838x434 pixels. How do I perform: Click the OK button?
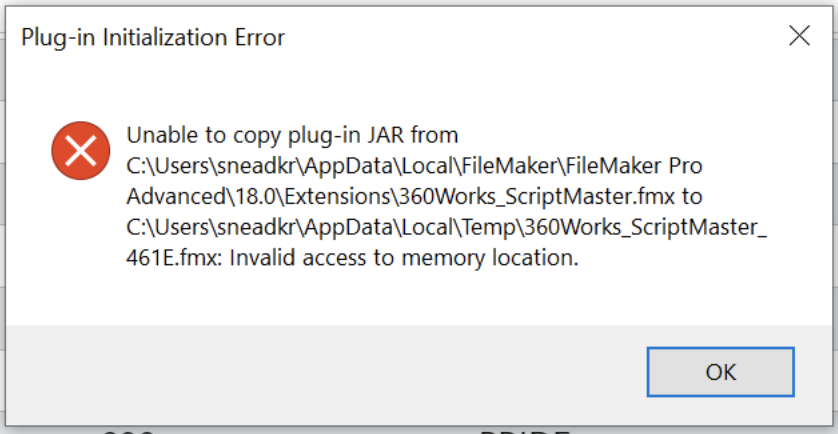pyautogui.click(x=720, y=372)
